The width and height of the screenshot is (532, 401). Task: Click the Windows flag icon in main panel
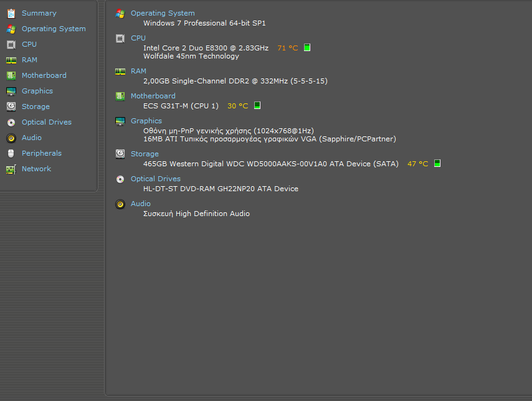point(120,14)
